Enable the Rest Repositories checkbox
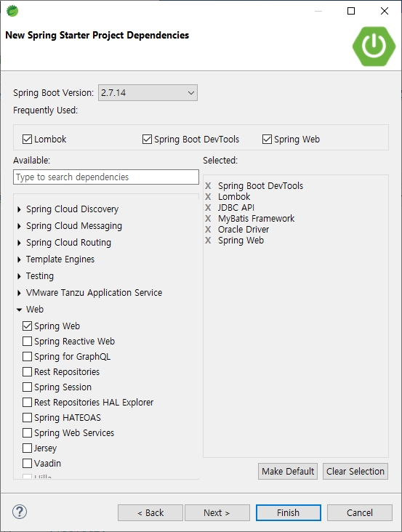Image resolution: width=402 pixels, height=532 pixels. coord(27,372)
